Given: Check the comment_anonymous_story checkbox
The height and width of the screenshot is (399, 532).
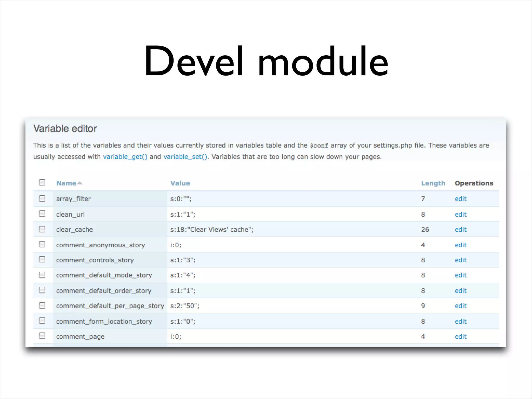Looking at the screenshot, I should (42, 244).
